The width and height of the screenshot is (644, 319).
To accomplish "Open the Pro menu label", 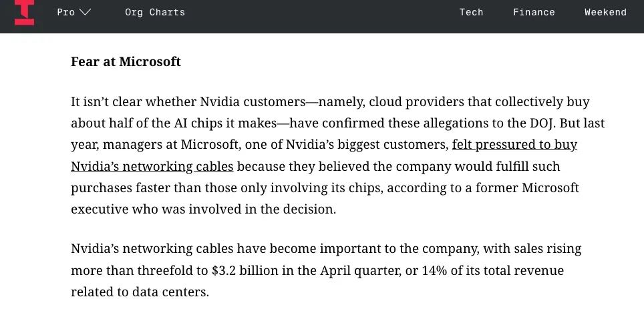I will [65, 12].
